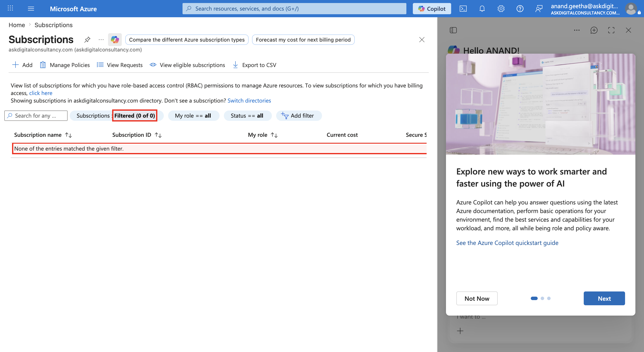The height and width of the screenshot is (352, 644).
Task: Close the Subscriptions blade
Action: tap(422, 39)
